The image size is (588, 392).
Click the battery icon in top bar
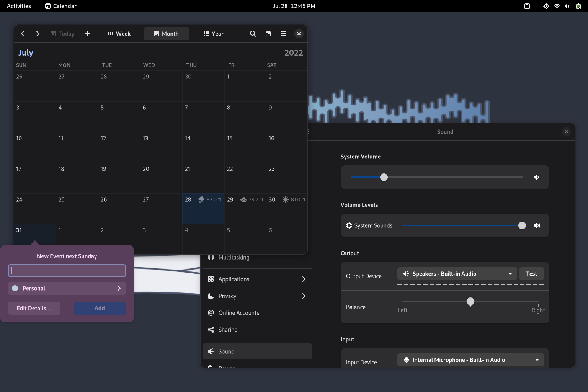pos(578,6)
